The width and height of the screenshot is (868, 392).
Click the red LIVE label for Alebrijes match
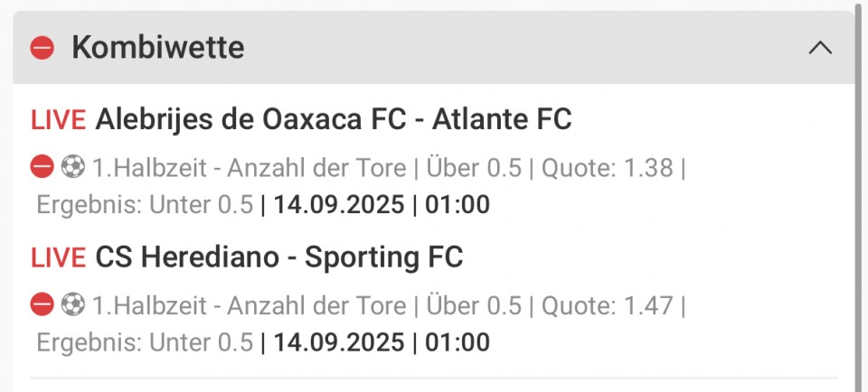tap(58, 120)
